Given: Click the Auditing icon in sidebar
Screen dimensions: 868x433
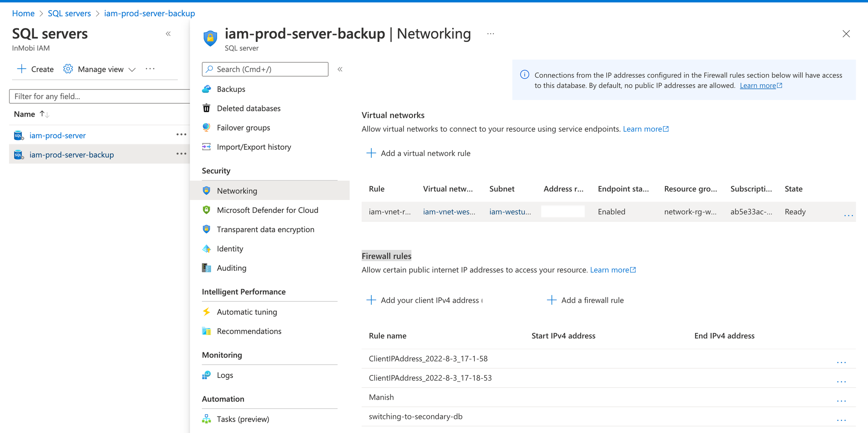Looking at the screenshot, I should (x=207, y=268).
